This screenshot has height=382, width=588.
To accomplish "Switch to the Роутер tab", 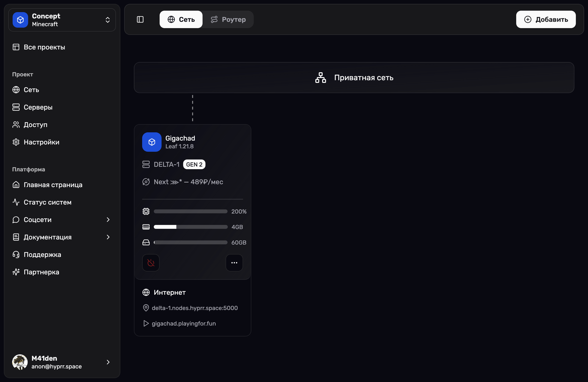I will point(228,19).
